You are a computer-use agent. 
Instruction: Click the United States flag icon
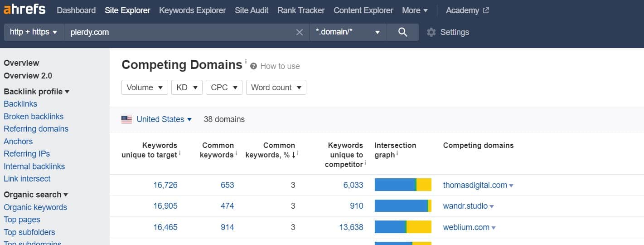click(126, 119)
